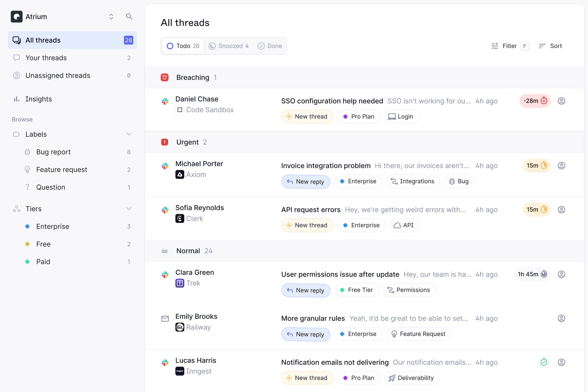Click the Urgent exclamation icon
588x392 pixels.
(165, 142)
